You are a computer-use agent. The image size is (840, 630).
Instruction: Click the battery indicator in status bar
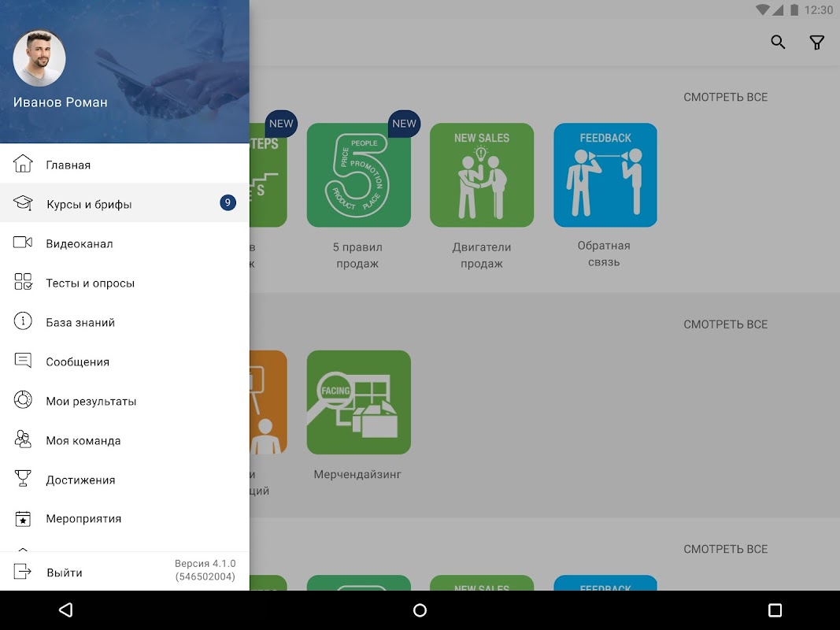(794, 9)
